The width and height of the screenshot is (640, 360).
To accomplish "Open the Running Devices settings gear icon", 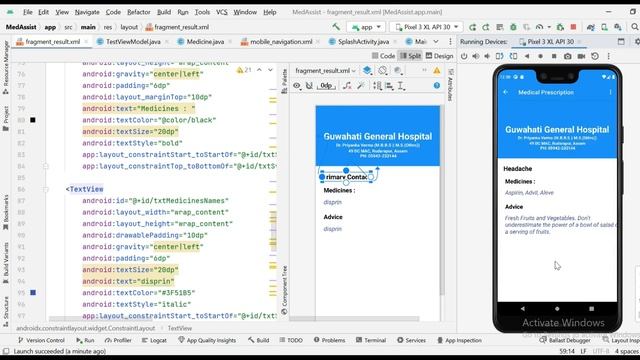I will (x=637, y=42).
